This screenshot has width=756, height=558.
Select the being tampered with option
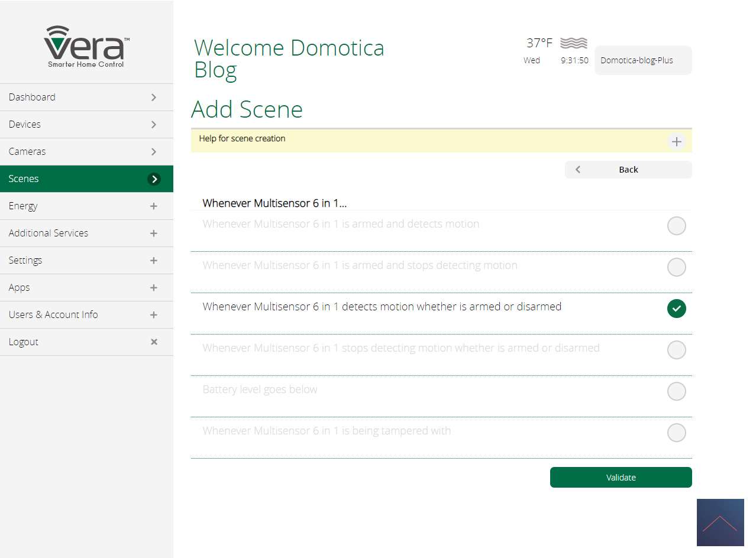click(676, 433)
